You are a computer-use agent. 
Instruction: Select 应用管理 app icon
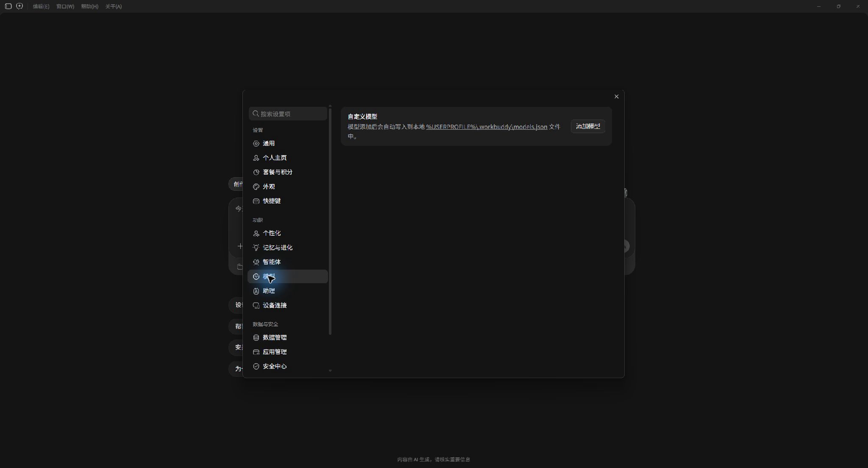coord(256,352)
